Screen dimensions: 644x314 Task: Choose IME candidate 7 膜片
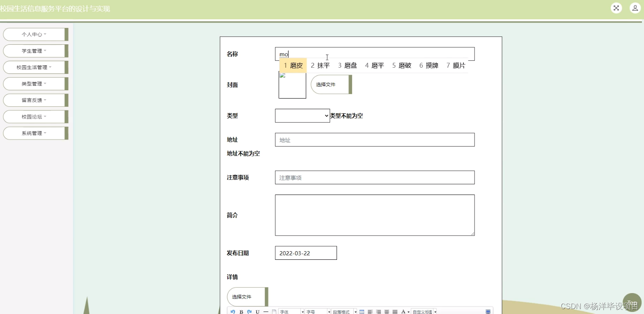pyautogui.click(x=456, y=66)
